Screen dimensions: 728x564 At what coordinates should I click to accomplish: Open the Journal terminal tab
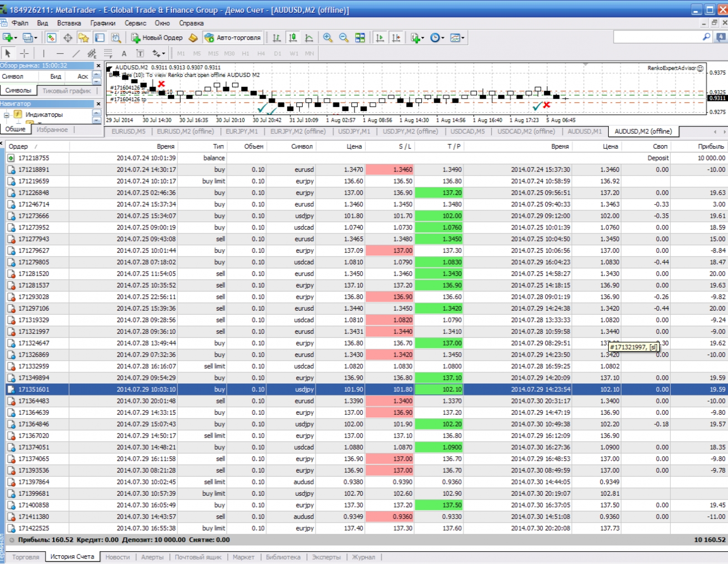pyautogui.click(x=364, y=557)
